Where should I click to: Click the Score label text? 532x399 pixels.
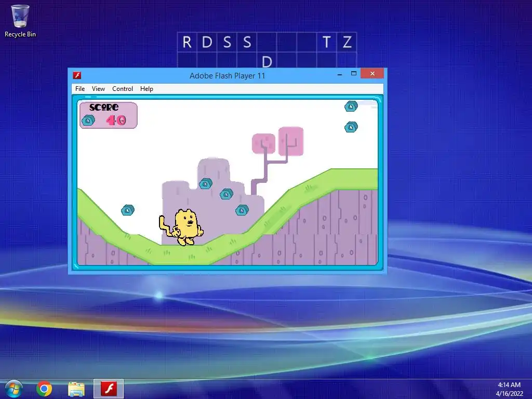click(104, 107)
